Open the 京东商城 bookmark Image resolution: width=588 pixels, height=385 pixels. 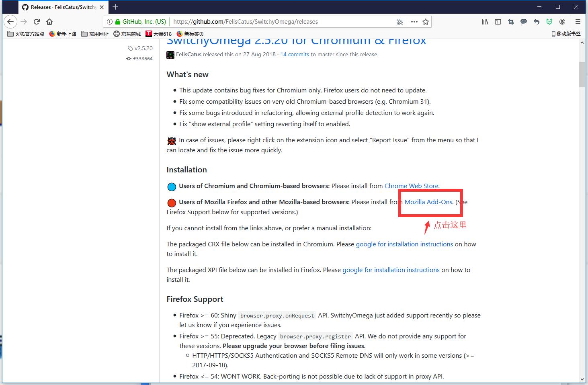[127, 34]
